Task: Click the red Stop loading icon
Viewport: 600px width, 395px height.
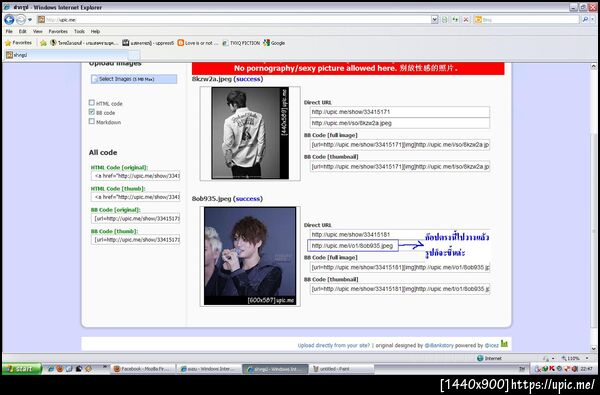Action: click(x=466, y=19)
